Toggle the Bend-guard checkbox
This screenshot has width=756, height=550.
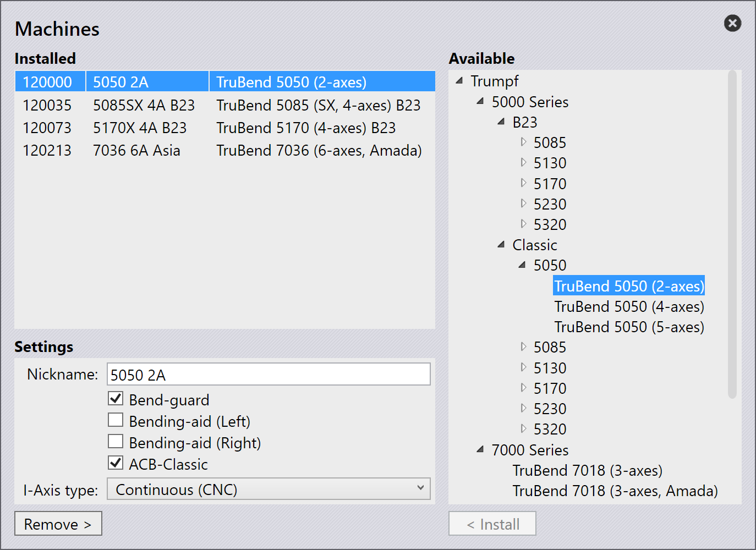[x=116, y=398]
